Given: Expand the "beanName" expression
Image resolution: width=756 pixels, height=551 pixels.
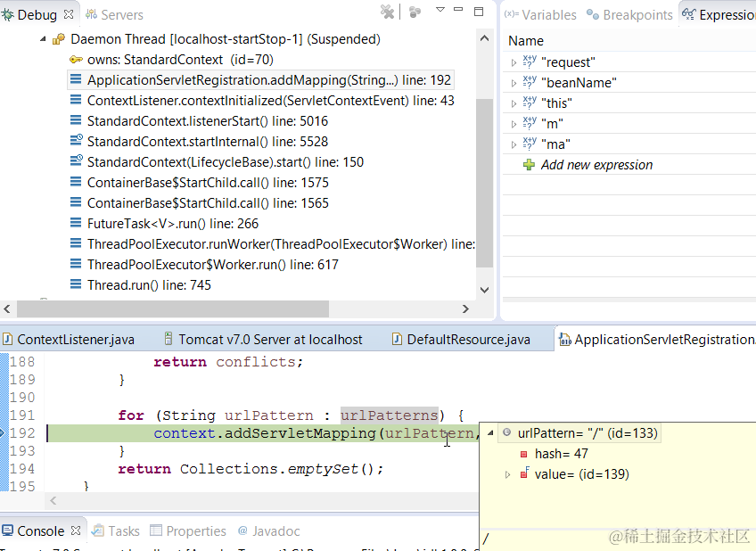Looking at the screenshot, I should point(514,83).
